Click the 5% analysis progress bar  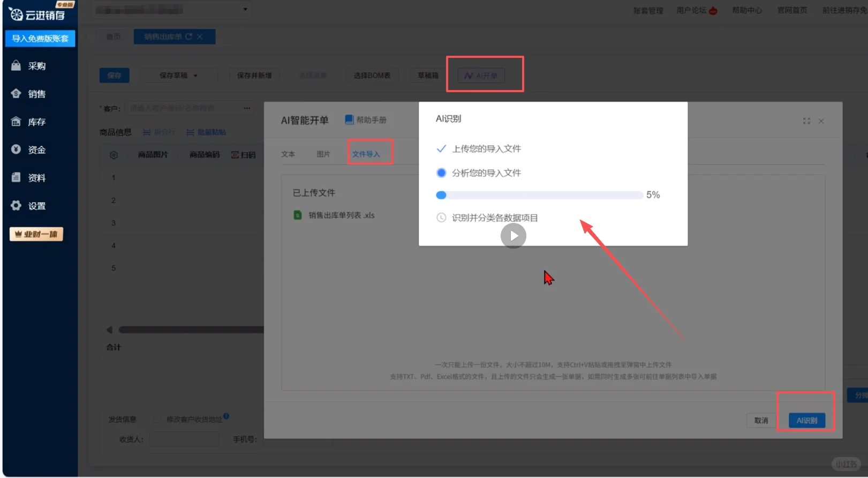pos(540,195)
